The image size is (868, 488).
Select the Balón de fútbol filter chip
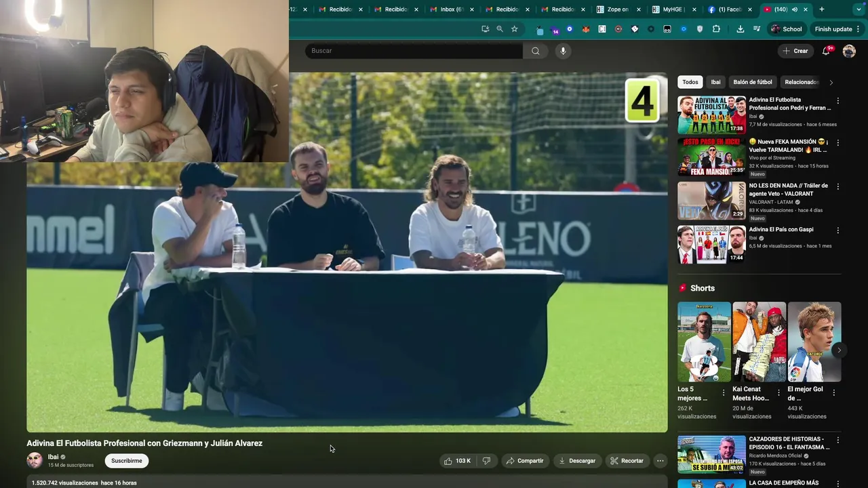753,82
